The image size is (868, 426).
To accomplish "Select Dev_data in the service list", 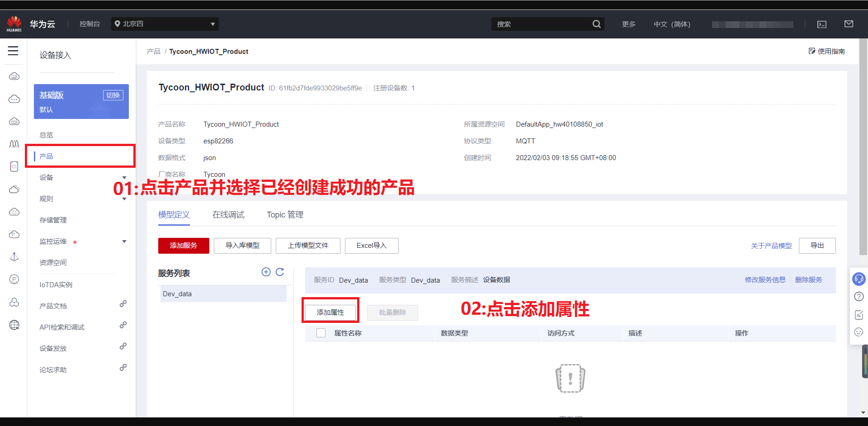I will (223, 293).
